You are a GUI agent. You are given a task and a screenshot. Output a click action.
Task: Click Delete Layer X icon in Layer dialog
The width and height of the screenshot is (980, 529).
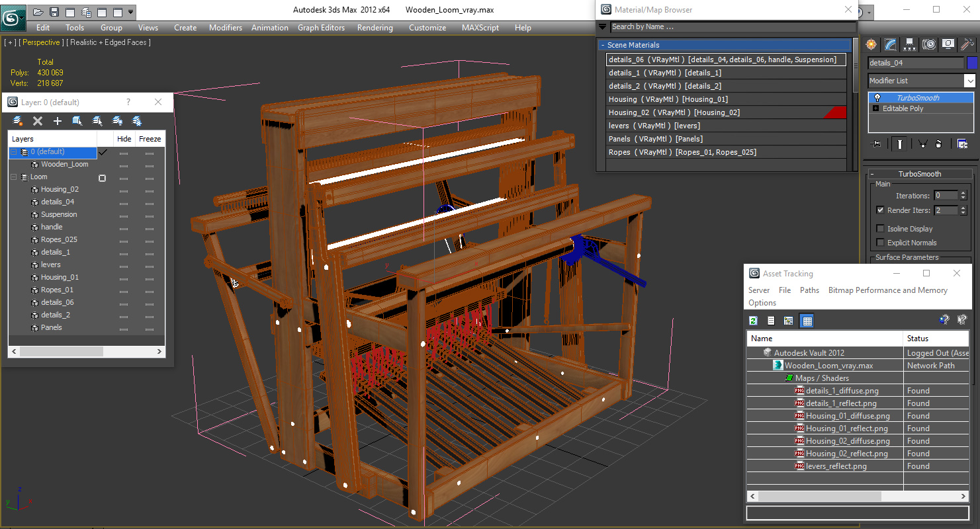pos(38,121)
